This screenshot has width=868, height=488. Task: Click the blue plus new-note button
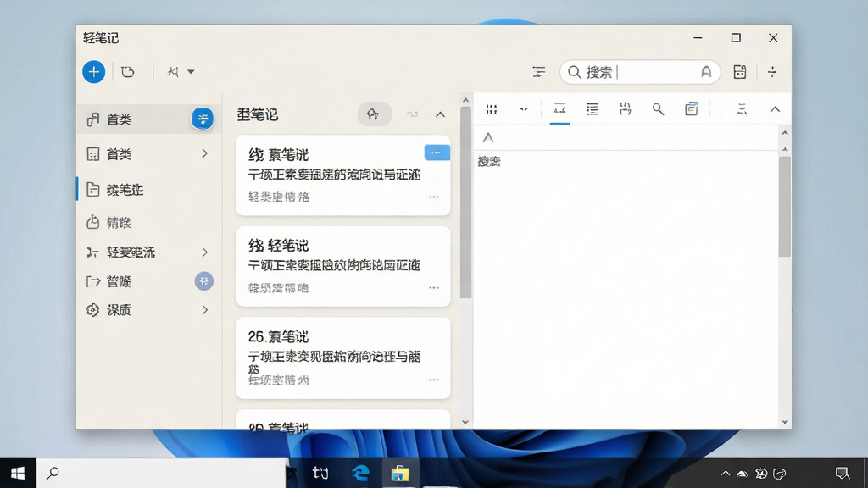(x=93, y=72)
